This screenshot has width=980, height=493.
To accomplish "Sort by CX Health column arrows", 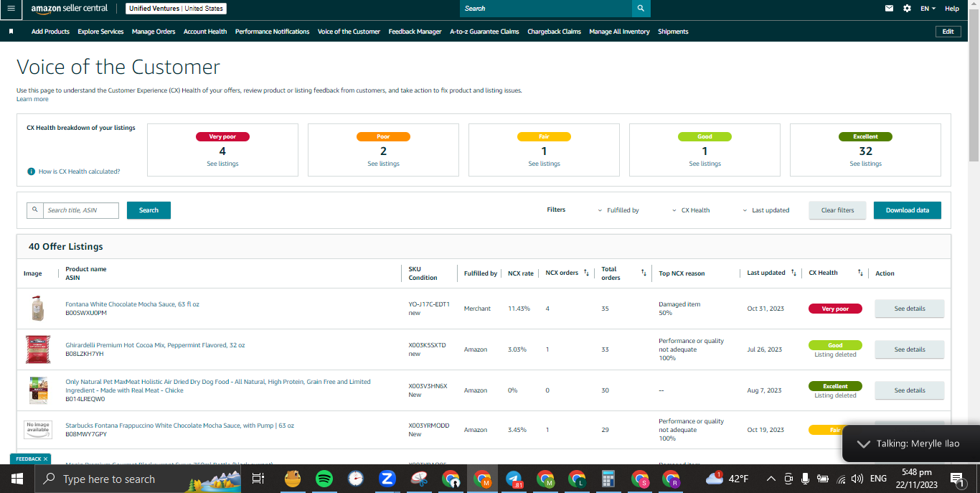I will coord(860,273).
